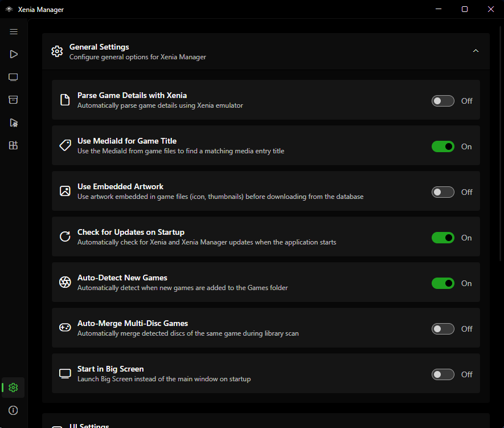Turn on Use Embedded Artwork switch
This screenshot has height=428, width=504.
442,192
